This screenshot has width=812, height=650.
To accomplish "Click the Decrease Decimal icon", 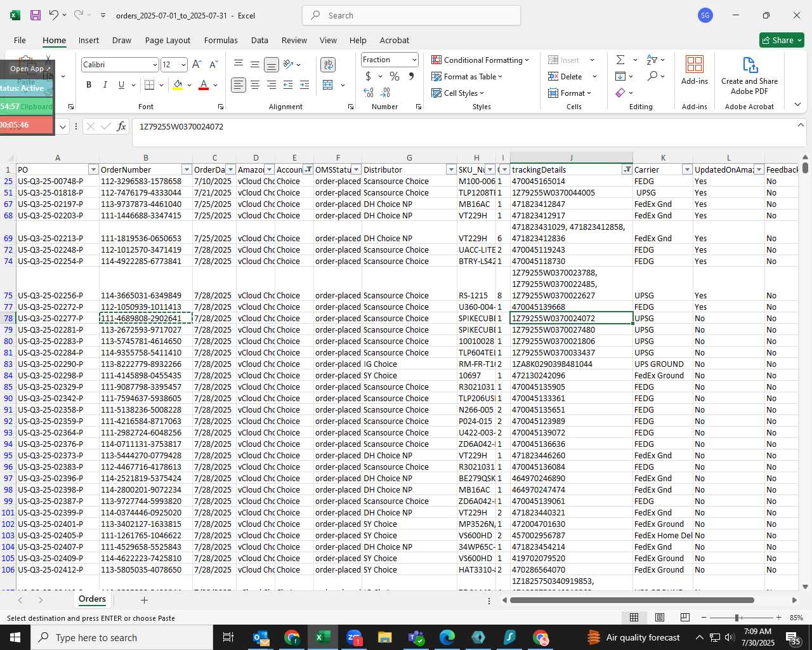I will 386,93.
